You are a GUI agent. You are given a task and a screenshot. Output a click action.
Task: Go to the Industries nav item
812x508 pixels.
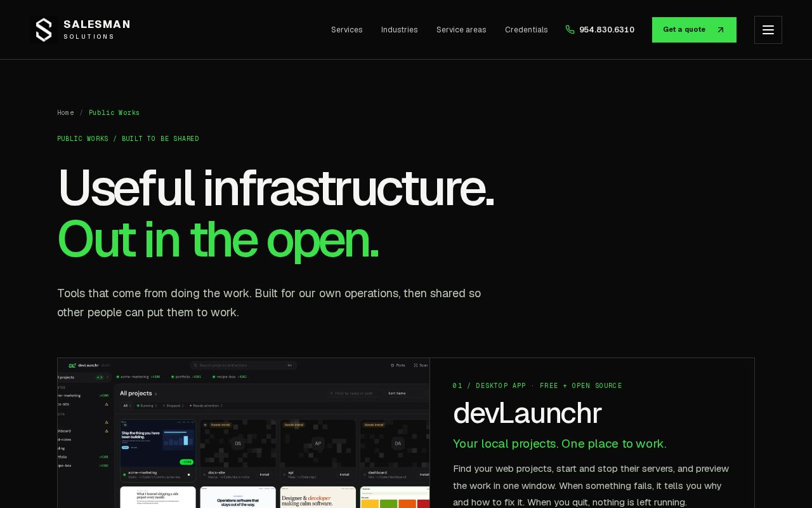click(400, 30)
